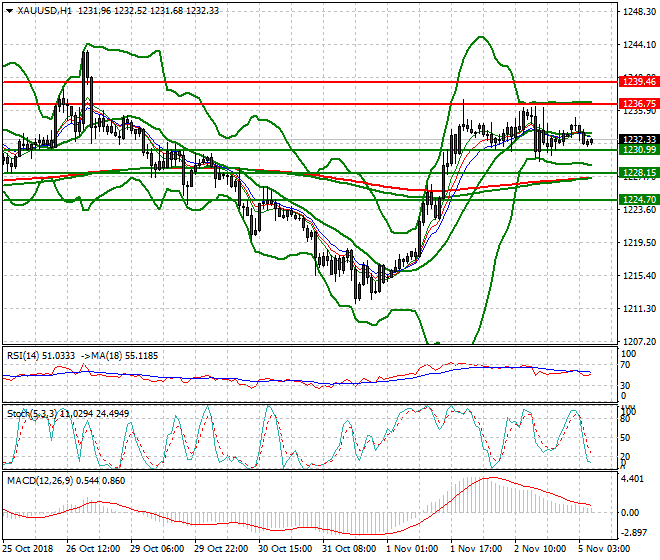Click the 29 Oct 06:00 time label

tap(157, 549)
